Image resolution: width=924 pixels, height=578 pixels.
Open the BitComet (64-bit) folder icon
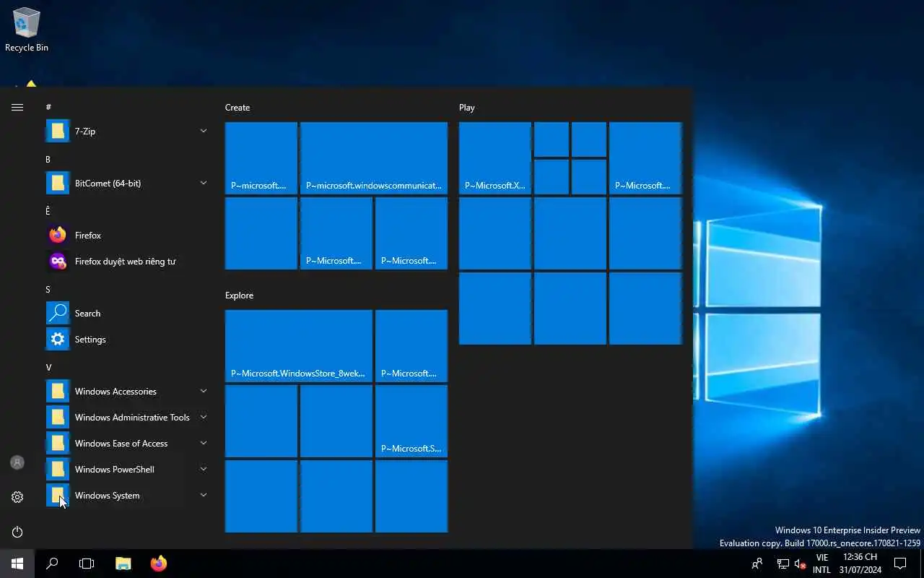pyautogui.click(x=58, y=183)
